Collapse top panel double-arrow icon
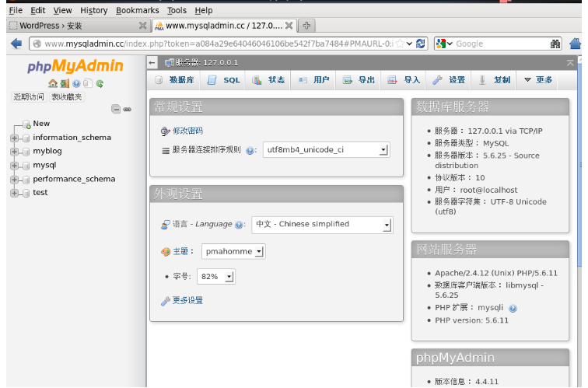Image resolution: width=588 pixels, height=388 pixels. pos(570,63)
